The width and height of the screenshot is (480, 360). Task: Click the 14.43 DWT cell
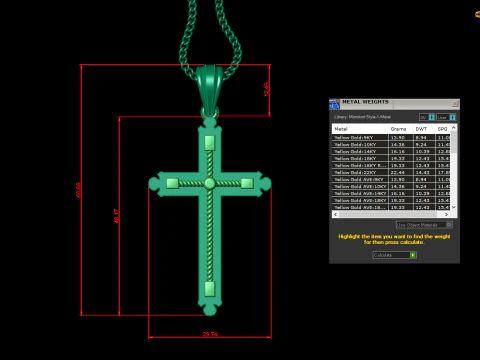424,172
